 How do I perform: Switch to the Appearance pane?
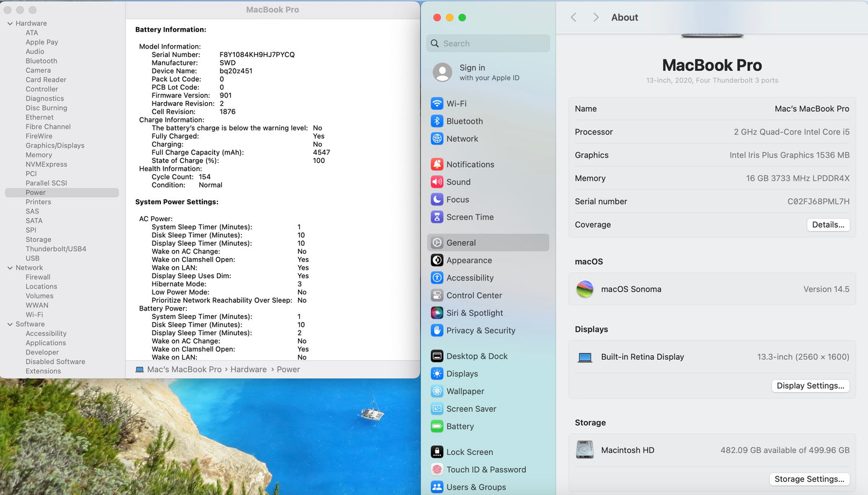[469, 260]
